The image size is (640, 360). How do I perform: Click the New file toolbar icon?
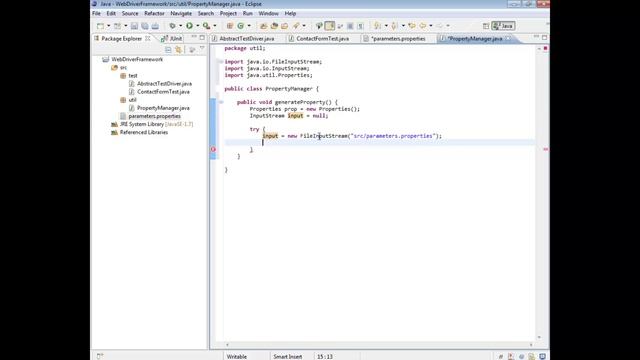coord(100,26)
